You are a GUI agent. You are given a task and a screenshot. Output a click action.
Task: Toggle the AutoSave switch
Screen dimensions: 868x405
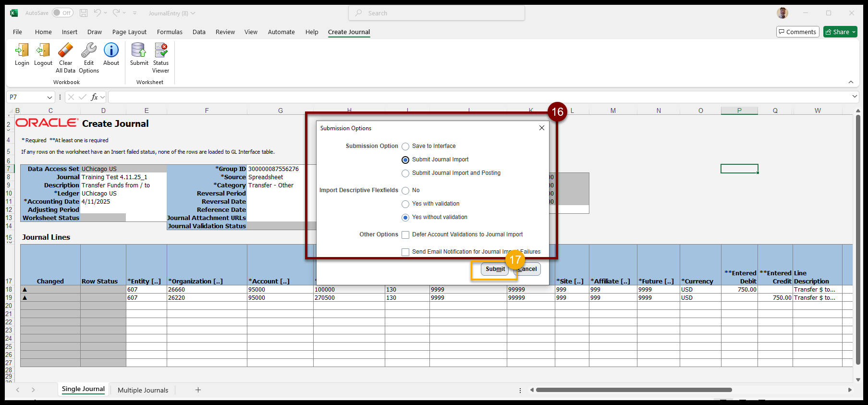(62, 13)
